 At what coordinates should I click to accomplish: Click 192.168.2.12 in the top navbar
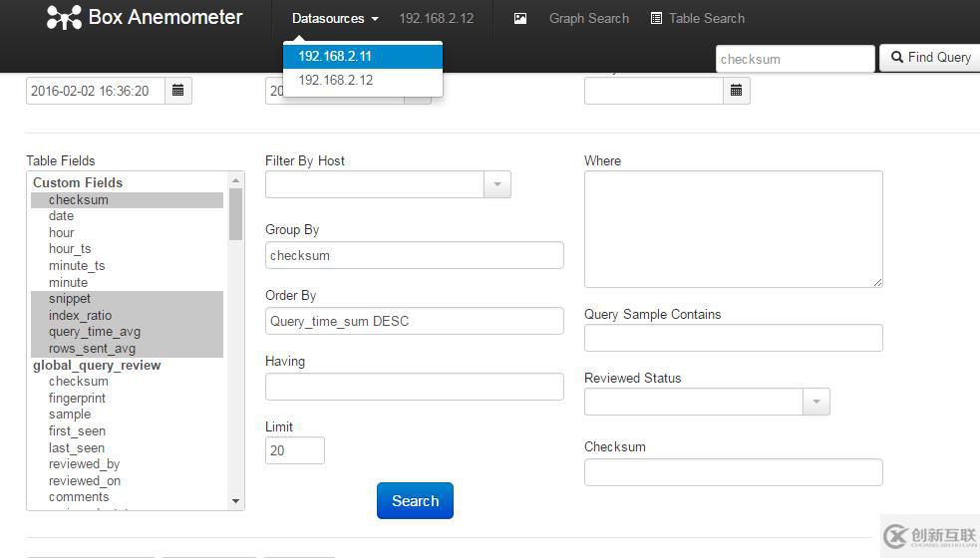click(x=437, y=19)
